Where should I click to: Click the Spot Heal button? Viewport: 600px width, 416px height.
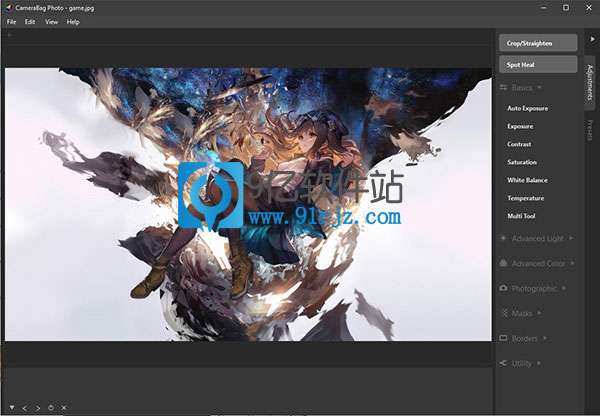coord(538,64)
